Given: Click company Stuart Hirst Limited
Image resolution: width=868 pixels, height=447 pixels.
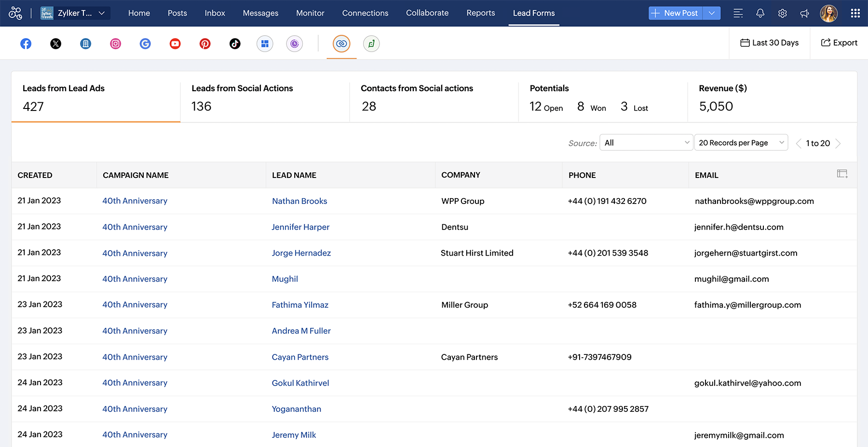Looking at the screenshot, I should (477, 253).
